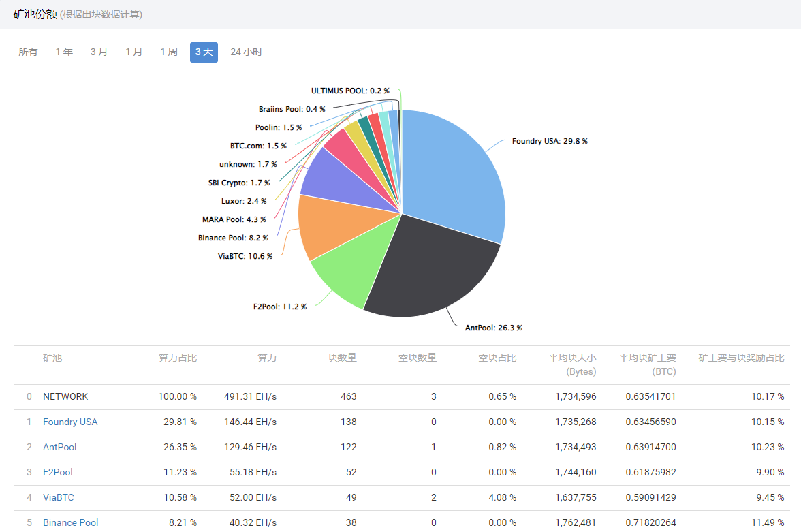Screen dimensions: 801x532
Task: Open the Binance Pool link
Action: click(70, 522)
